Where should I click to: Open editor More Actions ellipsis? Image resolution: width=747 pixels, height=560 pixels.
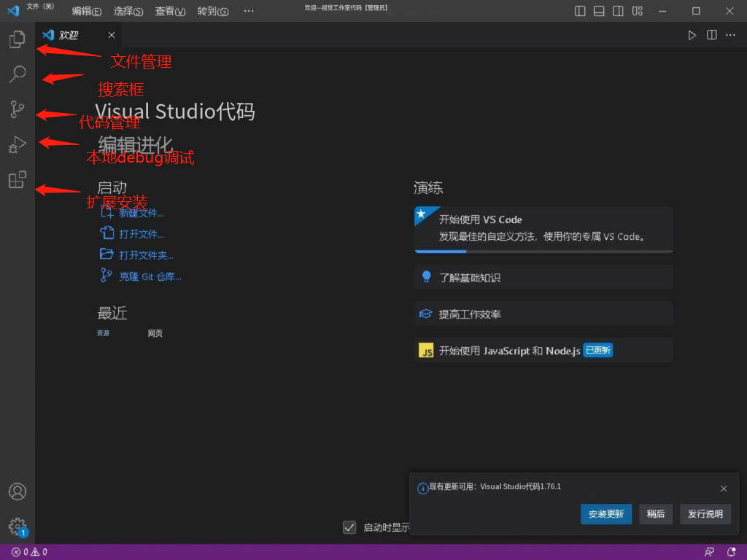730,35
